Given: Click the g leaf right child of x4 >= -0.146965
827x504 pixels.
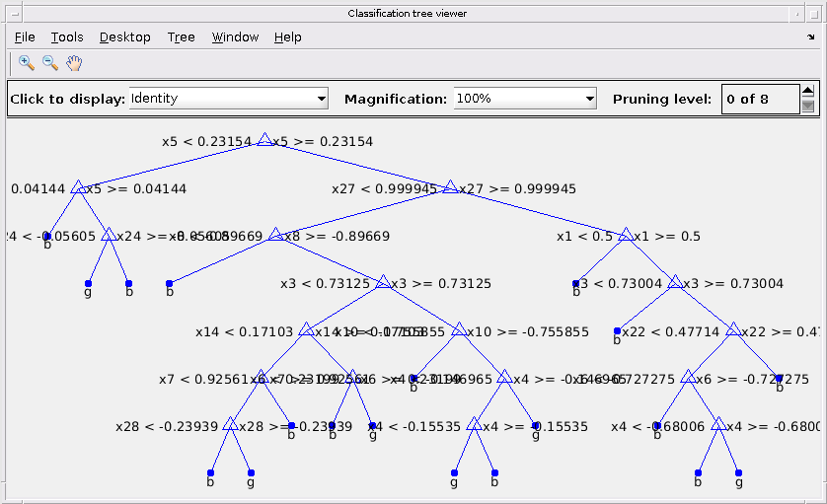Looking at the screenshot, I should [535, 426].
